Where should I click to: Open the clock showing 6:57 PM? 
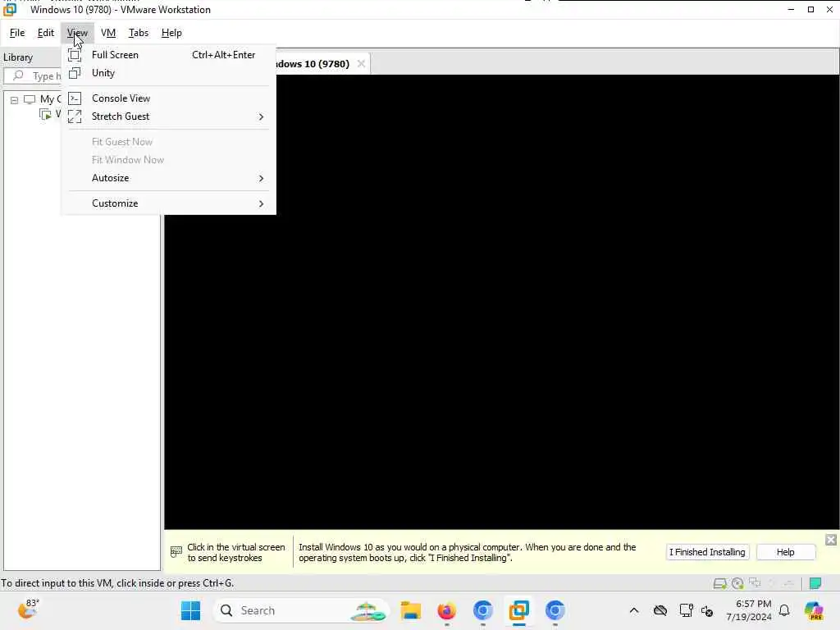coord(748,610)
